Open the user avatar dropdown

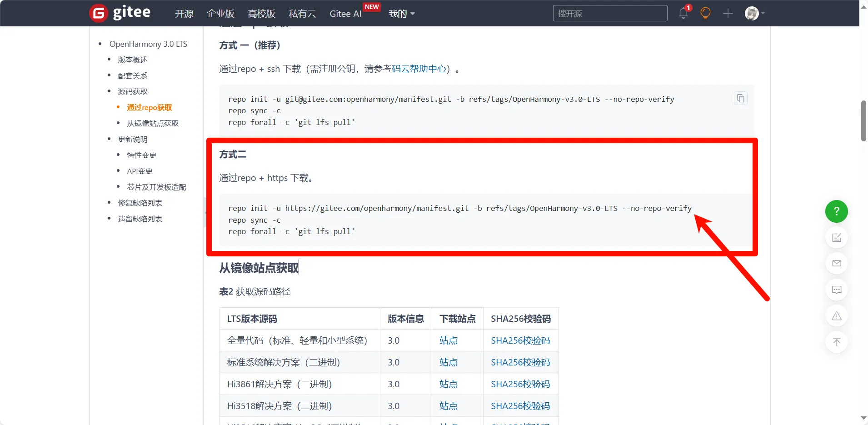pos(754,13)
